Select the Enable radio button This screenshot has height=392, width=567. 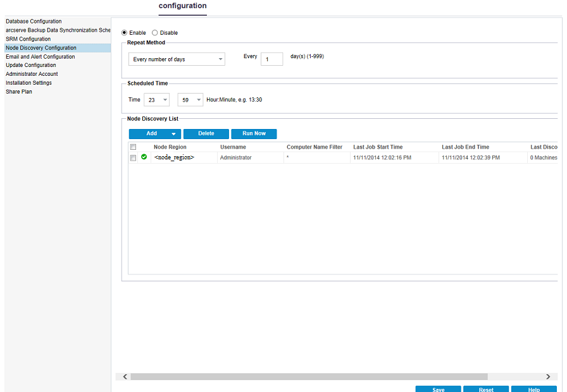[x=125, y=33]
